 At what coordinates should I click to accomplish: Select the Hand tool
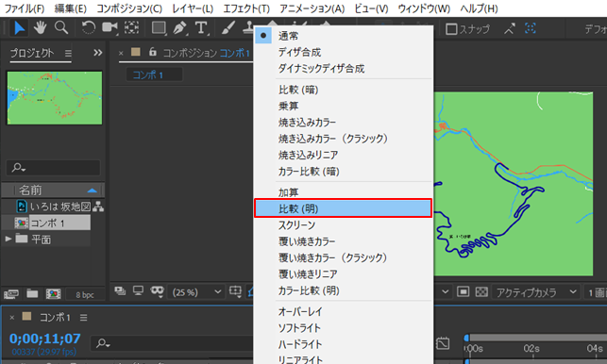(40, 28)
